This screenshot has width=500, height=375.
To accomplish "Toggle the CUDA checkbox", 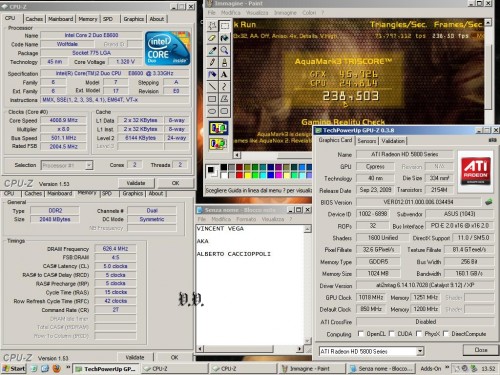I will tap(392, 333).
